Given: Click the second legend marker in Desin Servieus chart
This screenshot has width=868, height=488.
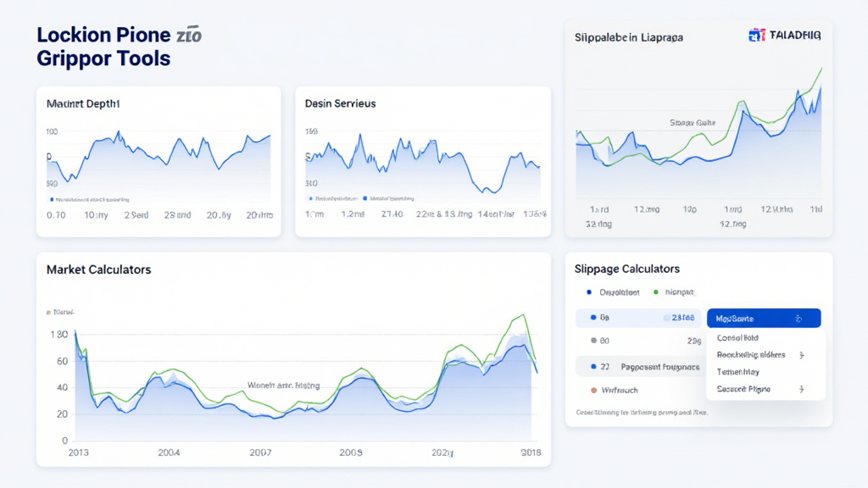Looking at the screenshot, I should tap(364, 198).
